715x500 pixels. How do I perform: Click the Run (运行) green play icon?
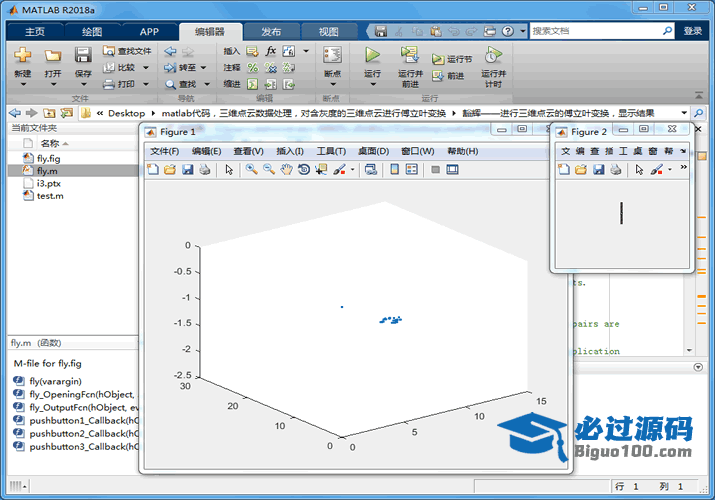click(x=372, y=56)
